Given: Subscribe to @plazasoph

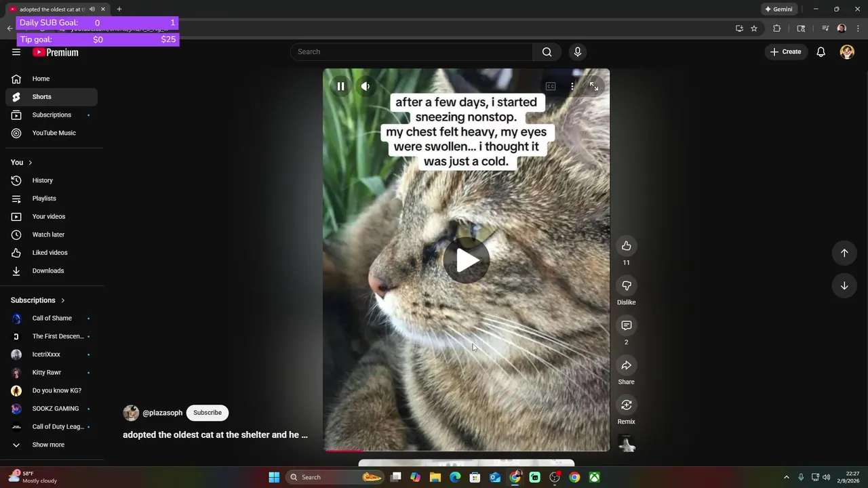Looking at the screenshot, I should tap(208, 413).
